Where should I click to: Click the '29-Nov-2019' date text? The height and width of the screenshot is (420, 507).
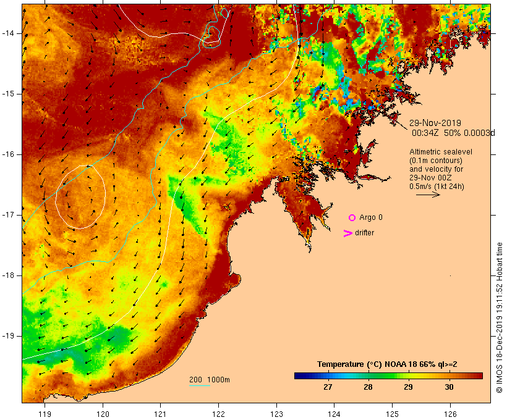click(x=435, y=123)
